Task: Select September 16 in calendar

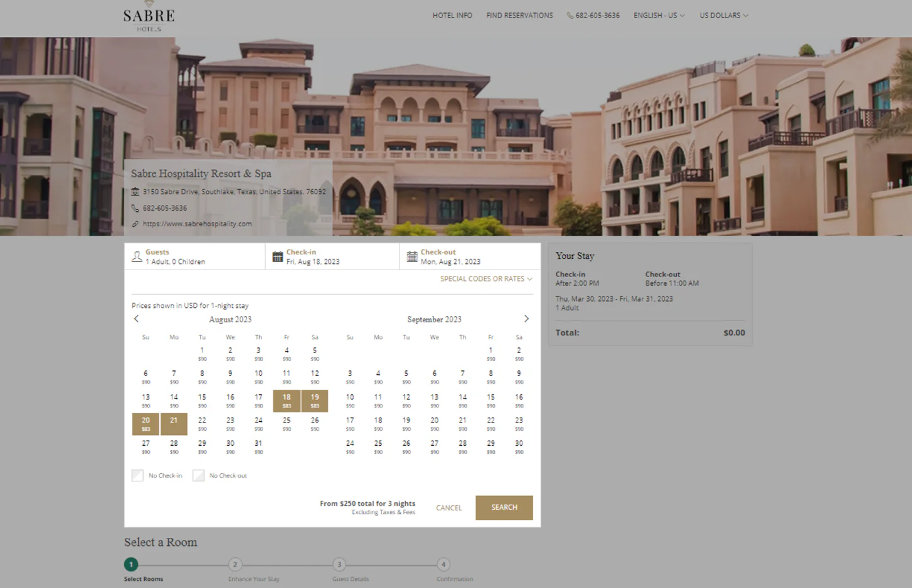Action: (x=519, y=401)
